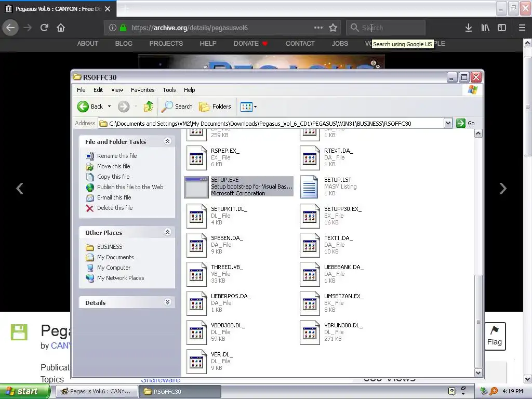Screen dimensions: 532x399
Task: Click the browser Back button
Action: [x=10, y=28]
